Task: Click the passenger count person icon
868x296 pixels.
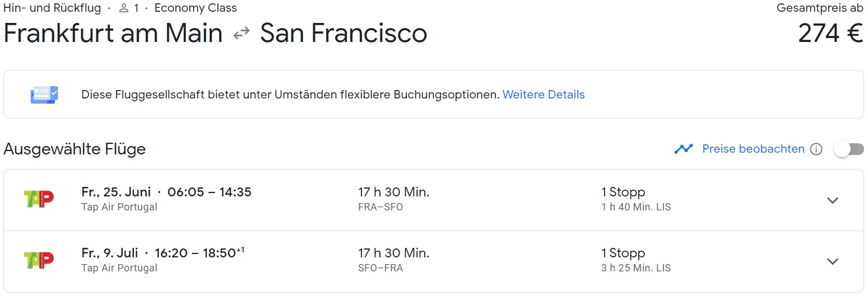Action: (124, 8)
